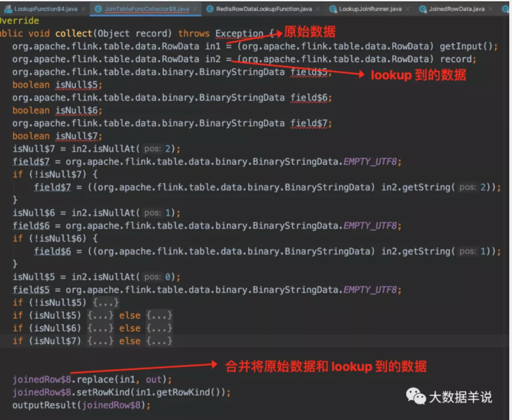Place cursor on the EMPTY_UTF8 constant for field$7
This screenshot has height=420, width=512.
(x=372, y=161)
